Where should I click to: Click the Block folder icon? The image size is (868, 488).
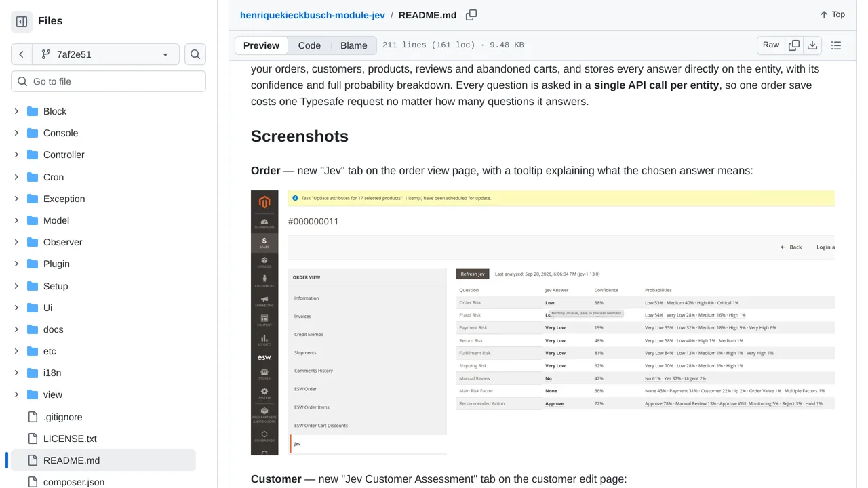33,111
